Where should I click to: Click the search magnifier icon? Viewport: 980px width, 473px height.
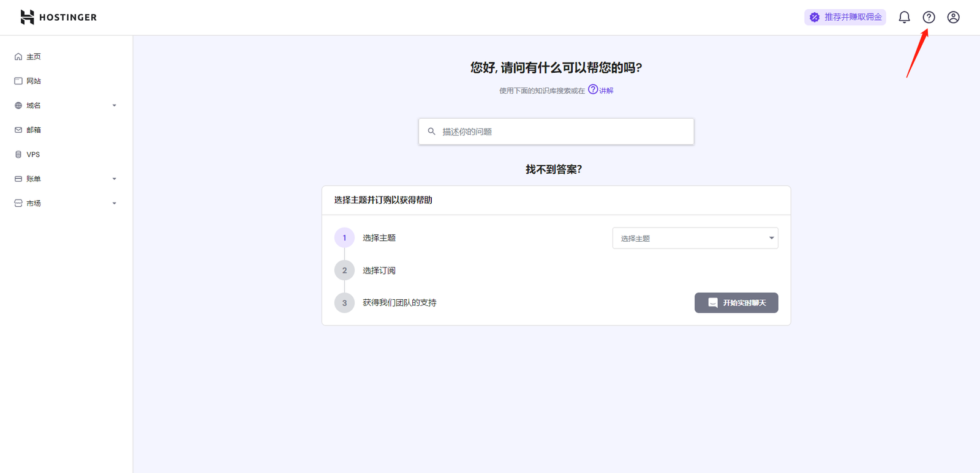coord(432,132)
